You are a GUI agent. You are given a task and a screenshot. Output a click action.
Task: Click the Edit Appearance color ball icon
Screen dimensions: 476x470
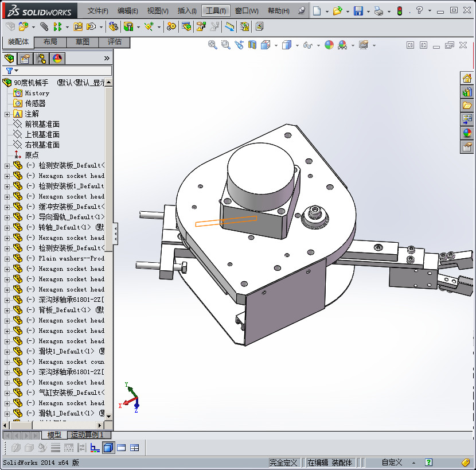point(329,45)
